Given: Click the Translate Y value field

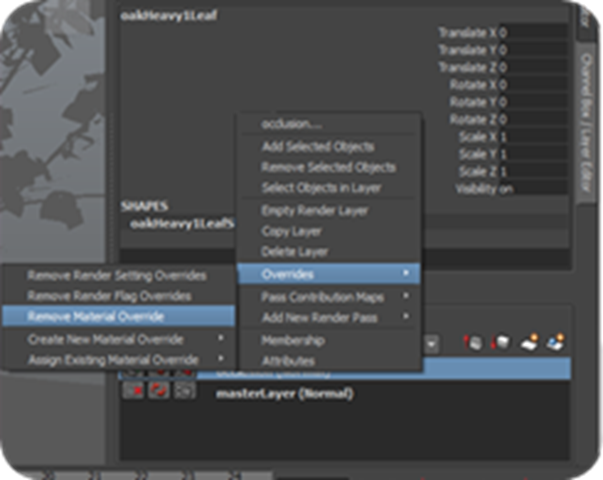Looking at the screenshot, I should tap(533, 50).
